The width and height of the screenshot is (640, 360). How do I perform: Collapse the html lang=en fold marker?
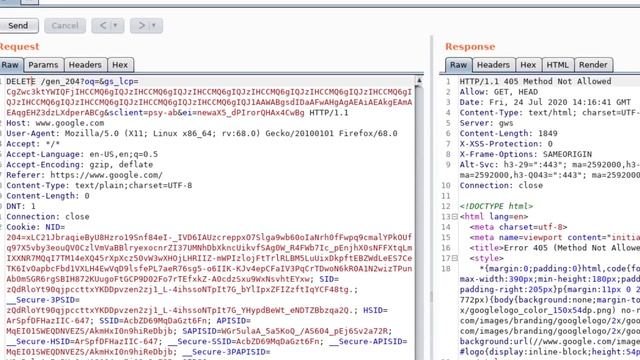coord(455,217)
